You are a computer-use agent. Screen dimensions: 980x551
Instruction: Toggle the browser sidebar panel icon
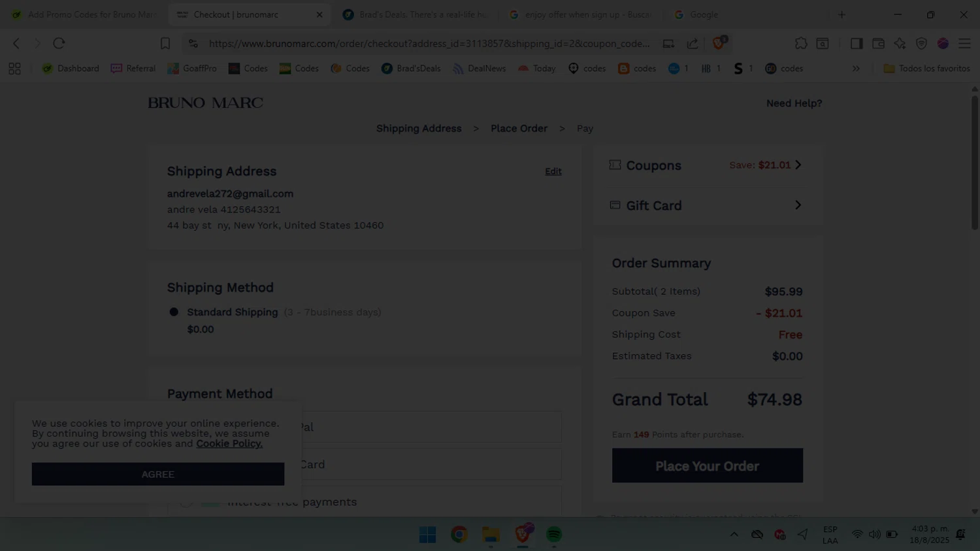click(x=857, y=43)
